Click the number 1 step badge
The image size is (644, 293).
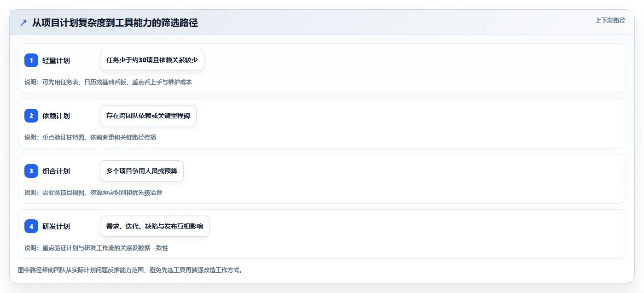31,60
